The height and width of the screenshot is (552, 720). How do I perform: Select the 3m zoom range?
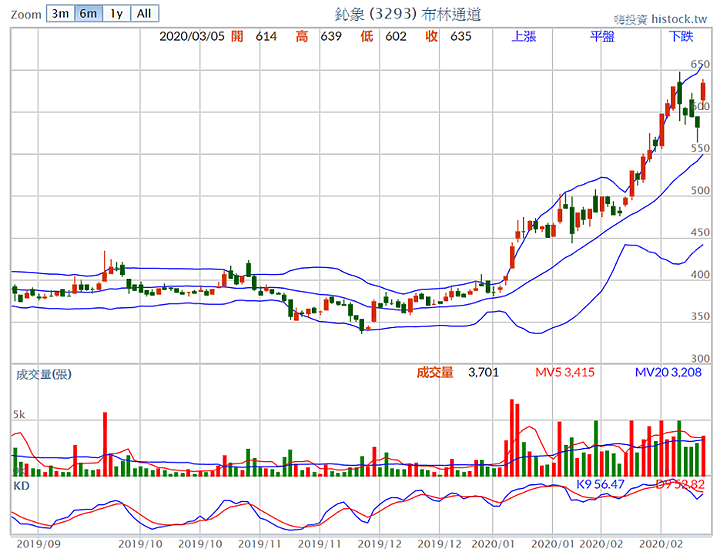click(60, 13)
